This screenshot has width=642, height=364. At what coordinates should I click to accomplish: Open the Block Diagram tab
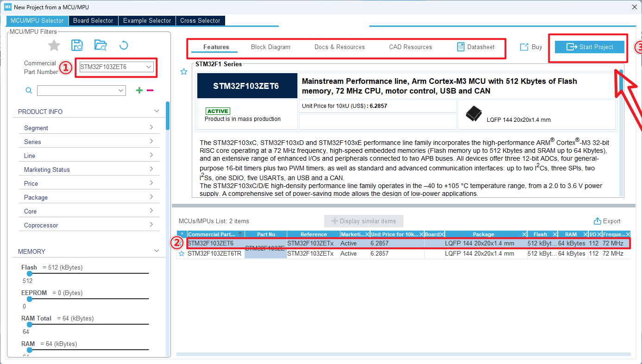pos(271,47)
